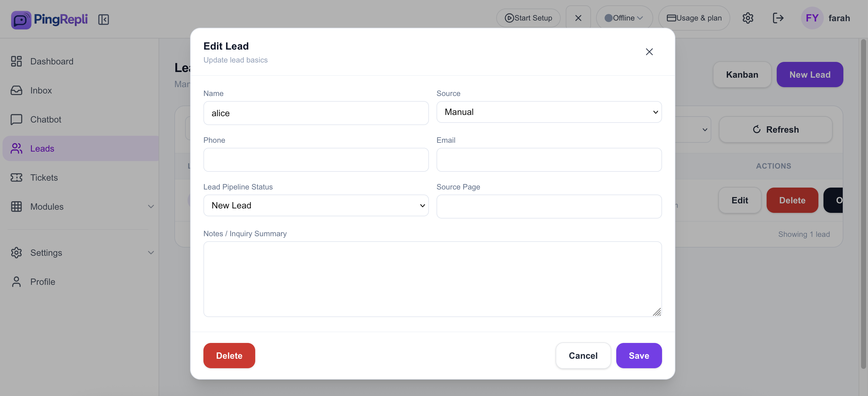The width and height of the screenshot is (868, 396).
Task: Click the red Delete button in dialog
Action: [229, 356]
